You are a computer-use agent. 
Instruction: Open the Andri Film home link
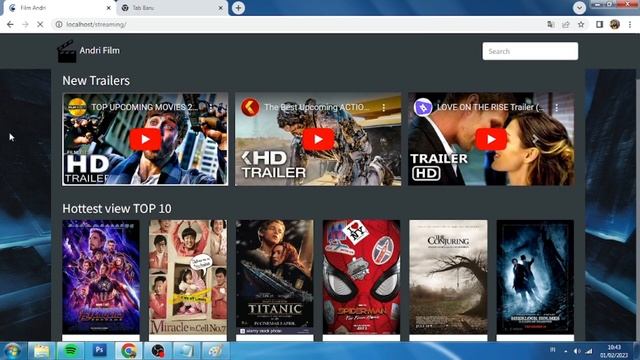click(100, 51)
